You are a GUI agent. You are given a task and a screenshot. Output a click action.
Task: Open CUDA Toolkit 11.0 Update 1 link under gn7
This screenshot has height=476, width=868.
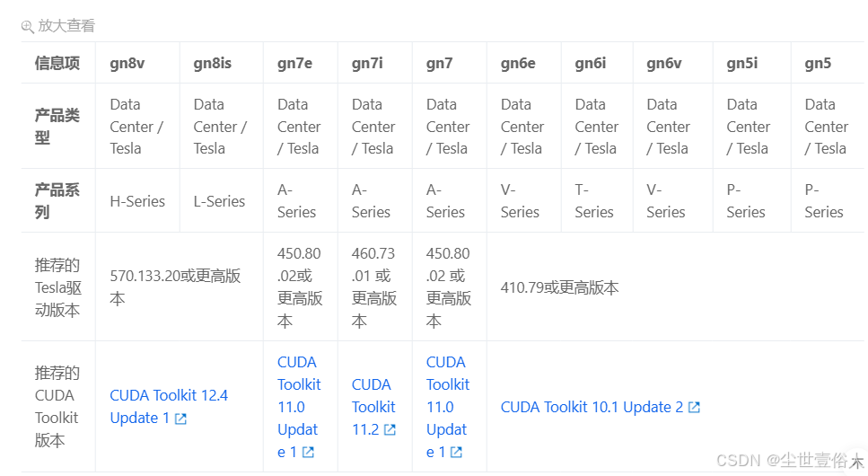click(x=448, y=407)
